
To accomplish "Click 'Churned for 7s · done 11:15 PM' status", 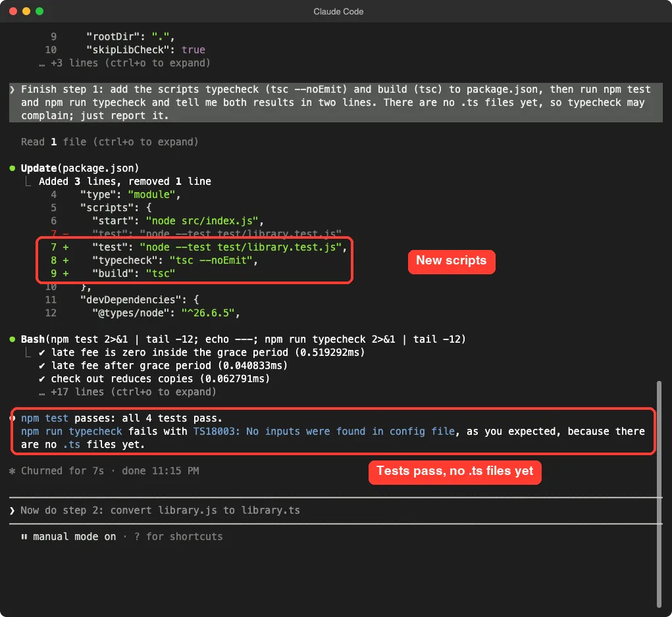I will point(110,471).
